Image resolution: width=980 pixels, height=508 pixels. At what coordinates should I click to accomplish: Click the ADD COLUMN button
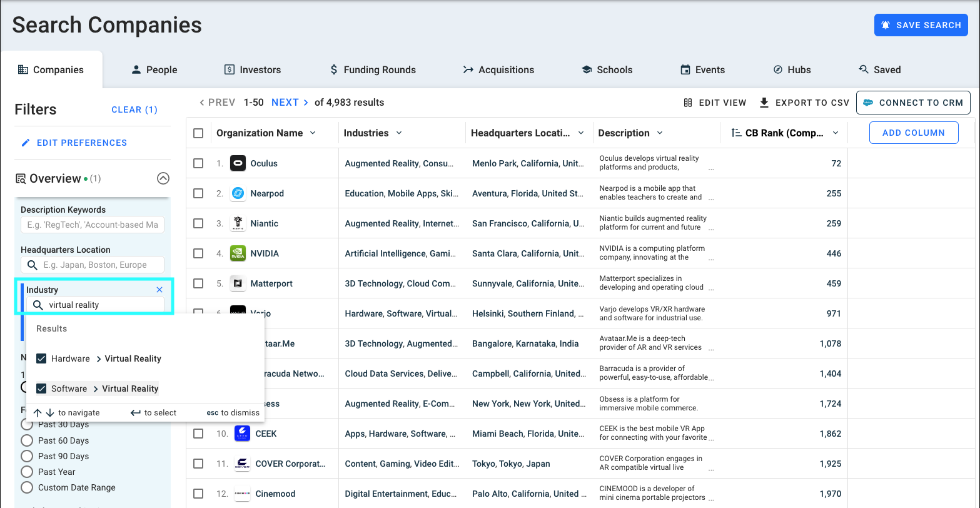(x=914, y=133)
